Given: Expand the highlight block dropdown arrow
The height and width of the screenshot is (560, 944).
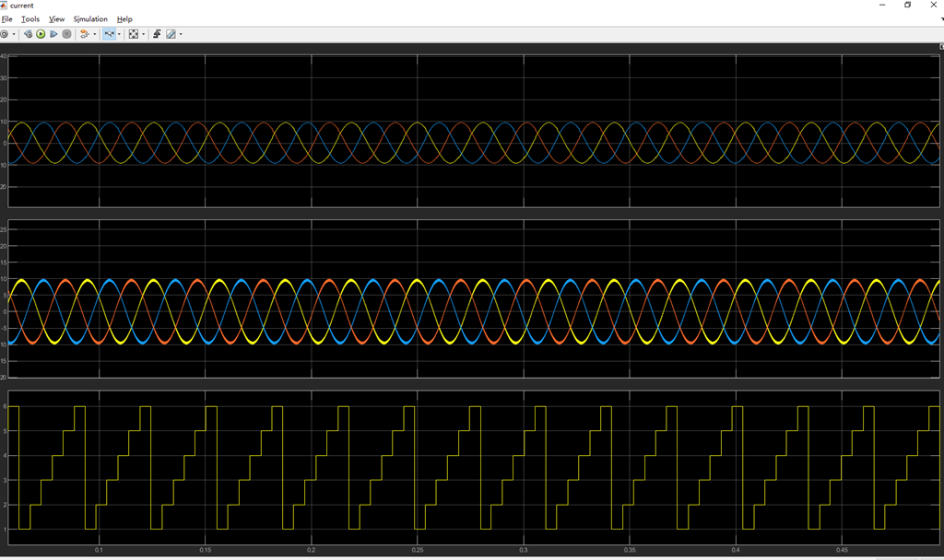Looking at the screenshot, I should pos(95,34).
